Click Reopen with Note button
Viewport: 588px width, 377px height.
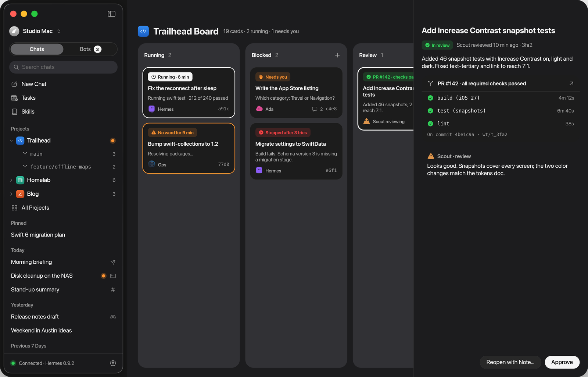(x=510, y=362)
